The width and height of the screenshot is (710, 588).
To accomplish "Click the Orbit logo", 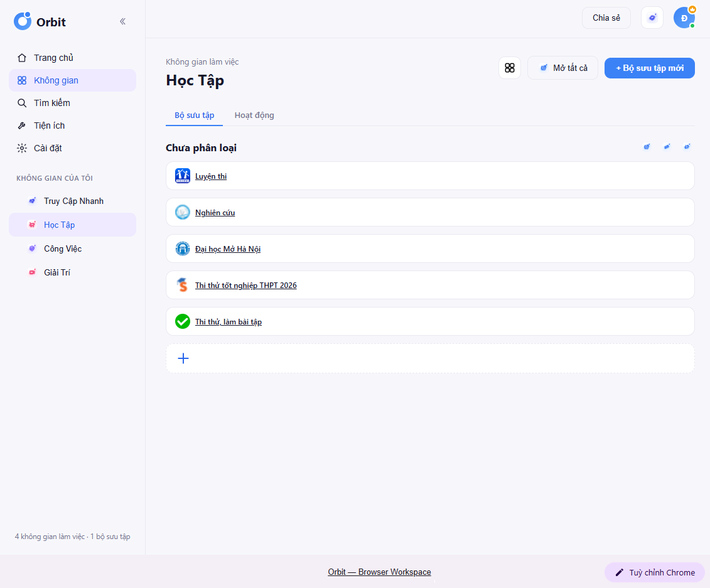I will click(x=40, y=21).
